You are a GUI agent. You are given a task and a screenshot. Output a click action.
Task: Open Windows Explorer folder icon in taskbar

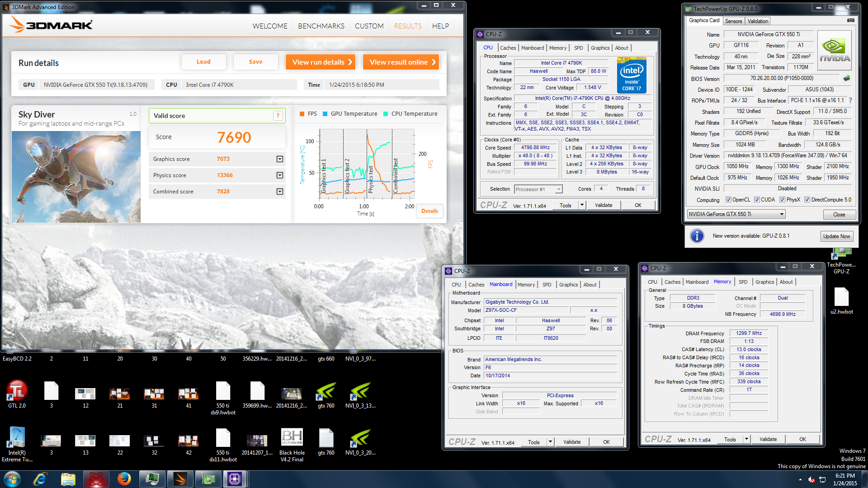tap(68, 479)
